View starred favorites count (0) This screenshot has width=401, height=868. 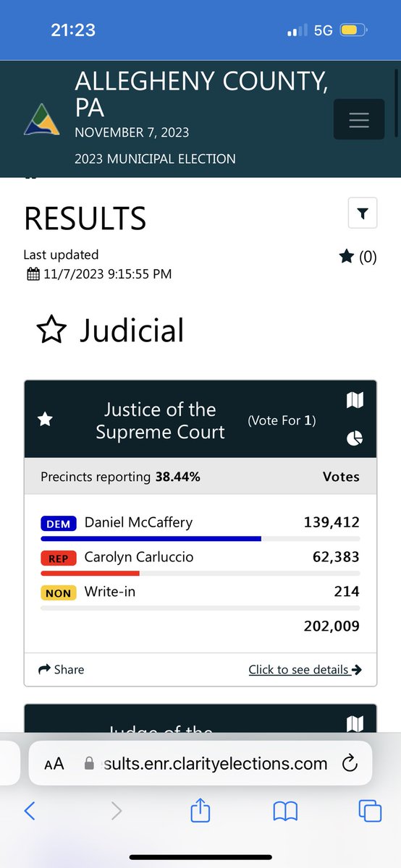(358, 256)
